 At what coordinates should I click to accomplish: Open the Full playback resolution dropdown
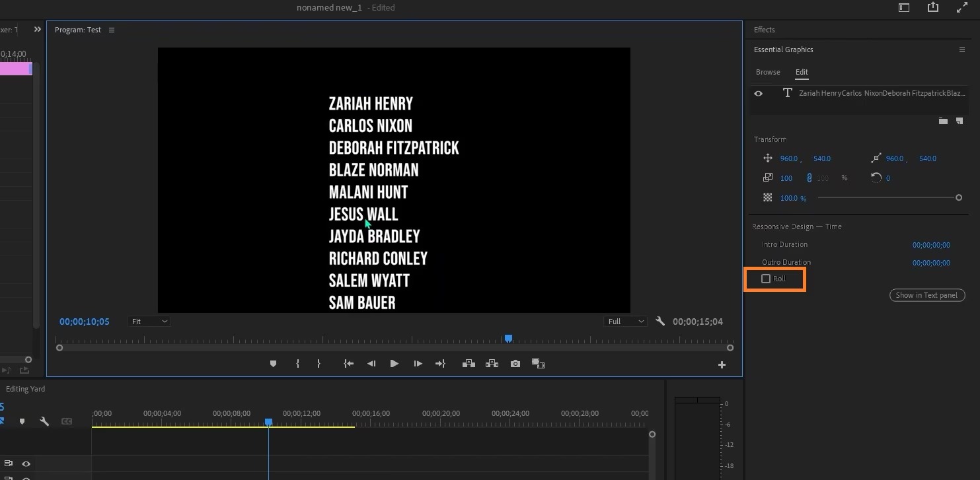tap(625, 322)
